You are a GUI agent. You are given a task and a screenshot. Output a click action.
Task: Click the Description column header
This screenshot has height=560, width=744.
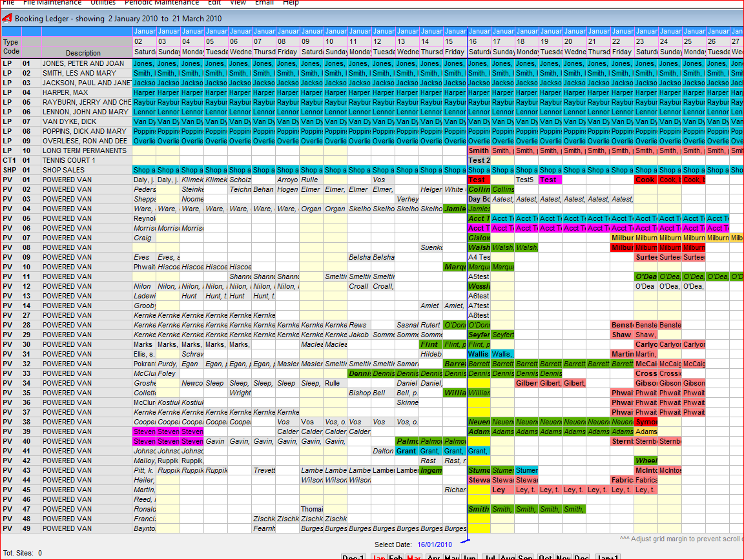pyautogui.click(x=83, y=53)
